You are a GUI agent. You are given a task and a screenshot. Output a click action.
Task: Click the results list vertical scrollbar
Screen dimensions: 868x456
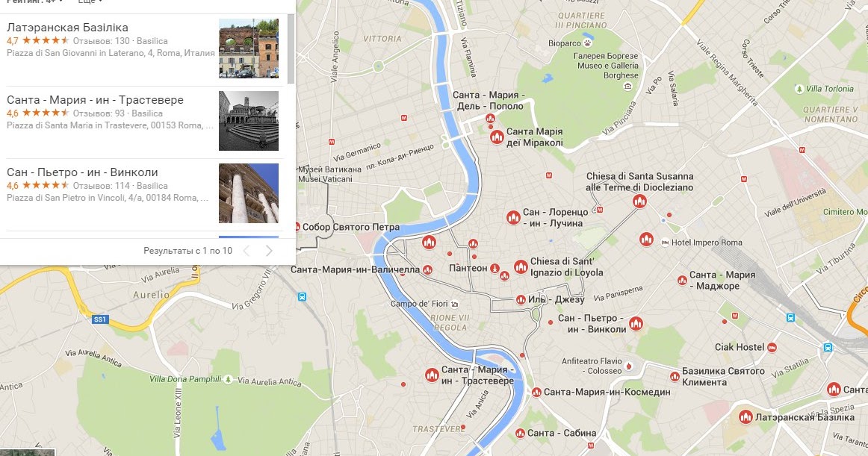pyautogui.click(x=291, y=49)
